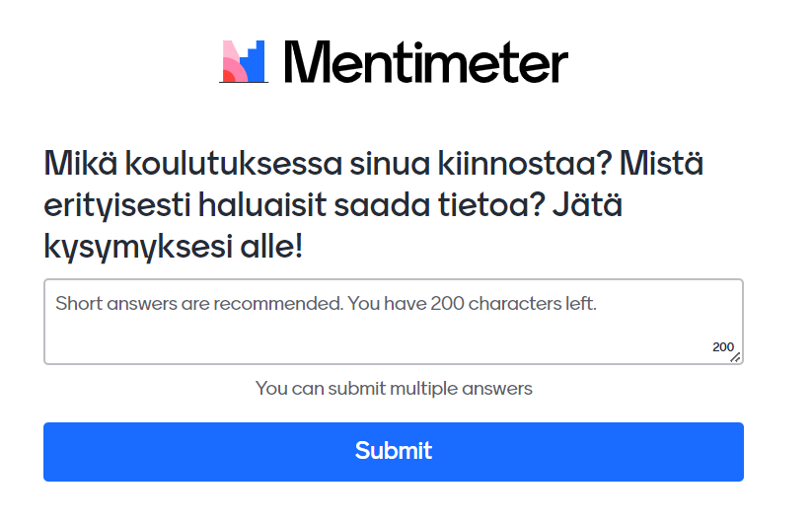Click the "kysymyksesi alle!" heading line
Image resolution: width=812 pixels, height=524 pixels.
click(174, 247)
